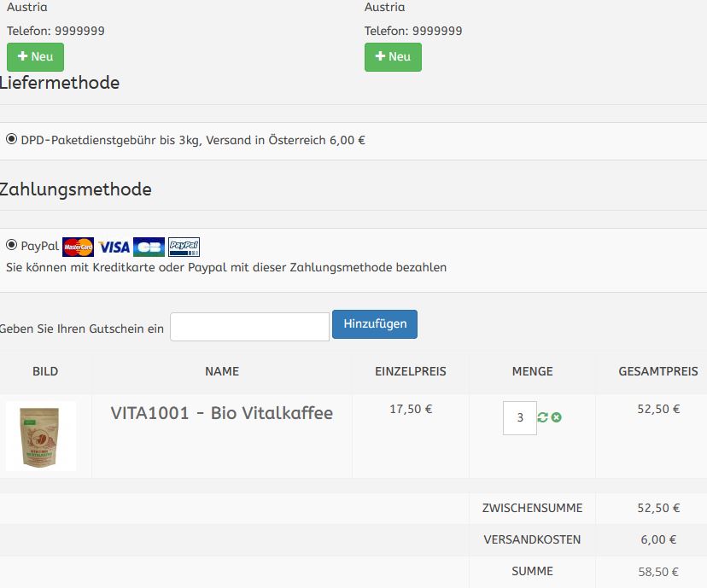Click 'Geben Sie Ihren Gutschein ein' label

pyautogui.click(x=82, y=329)
